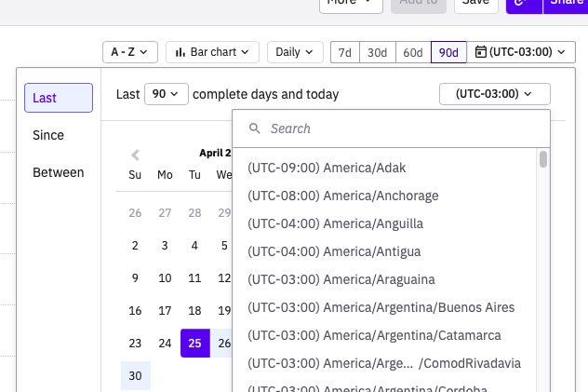
Task: Open the A - Z sort dropdown
Action: (x=129, y=52)
